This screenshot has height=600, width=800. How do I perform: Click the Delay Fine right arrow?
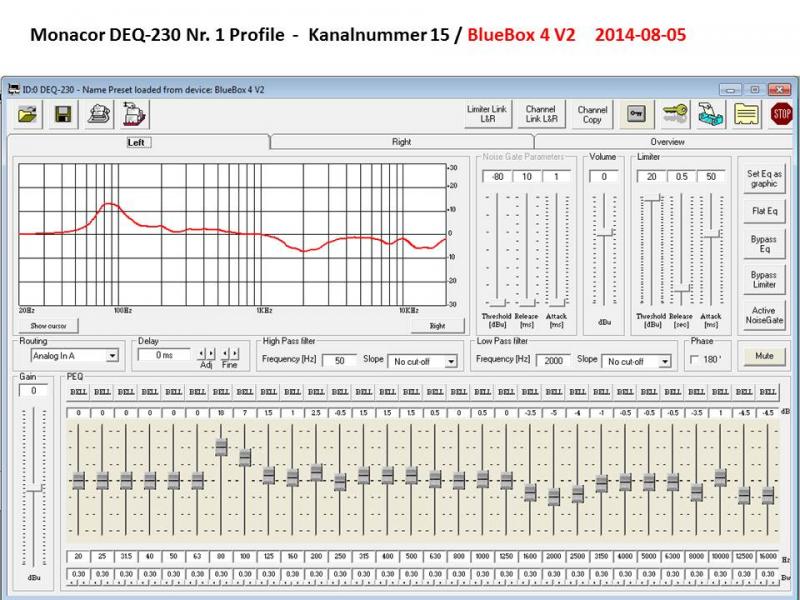point(235,353)
